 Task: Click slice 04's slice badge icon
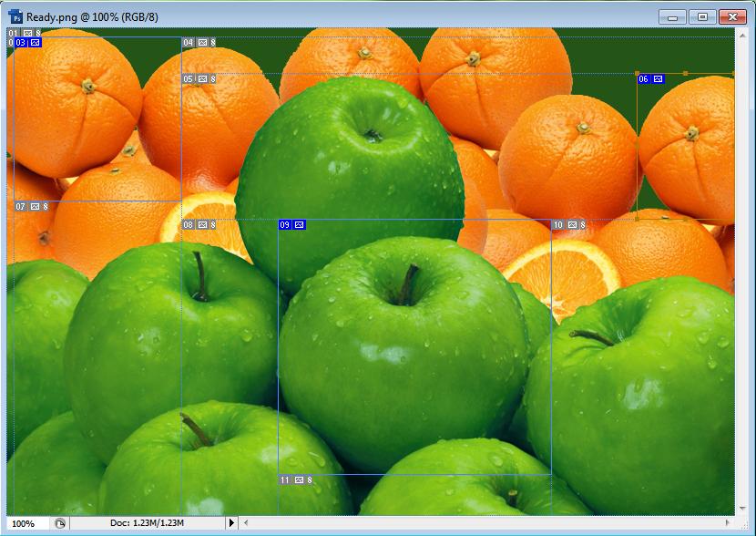[202, 43]
